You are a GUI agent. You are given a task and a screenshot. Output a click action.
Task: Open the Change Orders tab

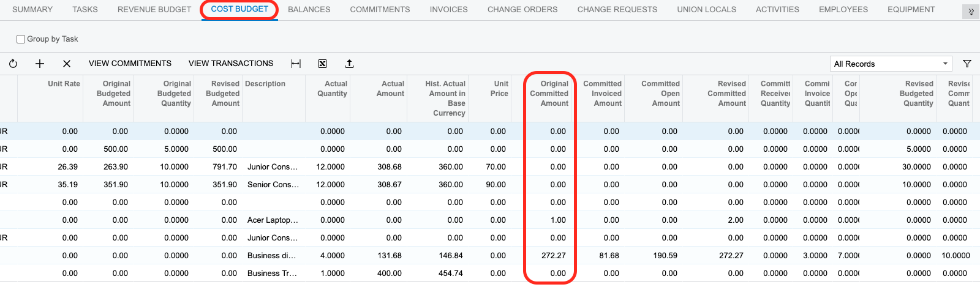coord(522,10)
